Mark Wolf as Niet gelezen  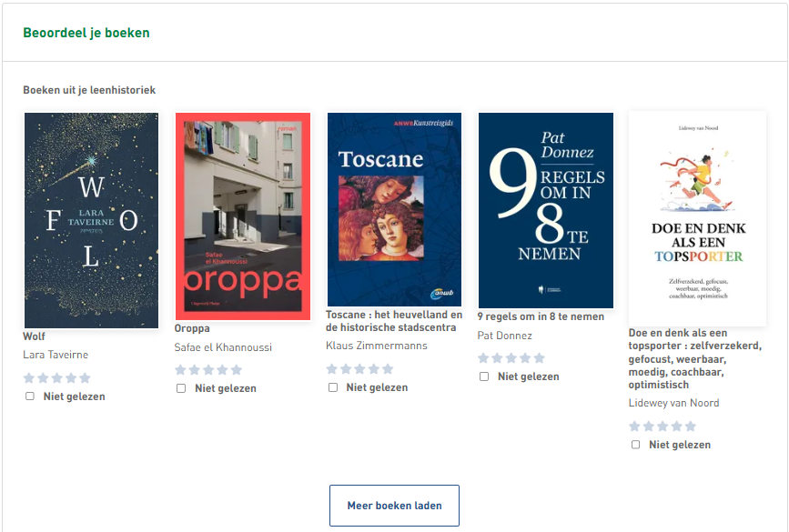[x=30, y=396]
